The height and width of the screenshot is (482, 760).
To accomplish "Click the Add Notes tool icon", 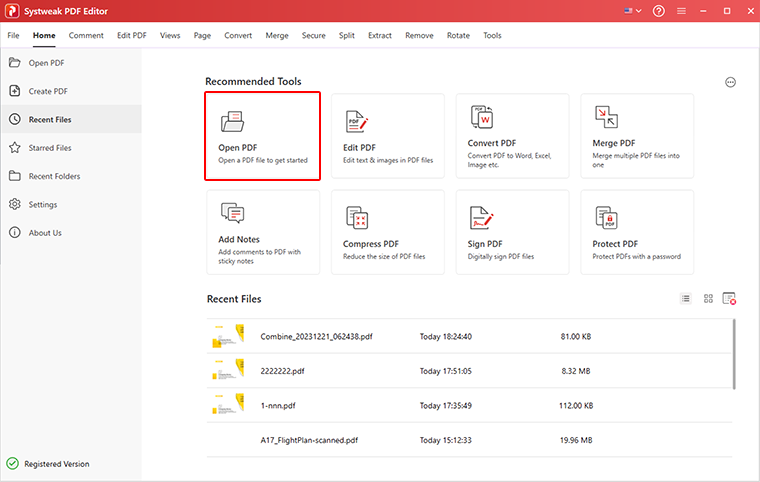I will click(x=232, y=214).
